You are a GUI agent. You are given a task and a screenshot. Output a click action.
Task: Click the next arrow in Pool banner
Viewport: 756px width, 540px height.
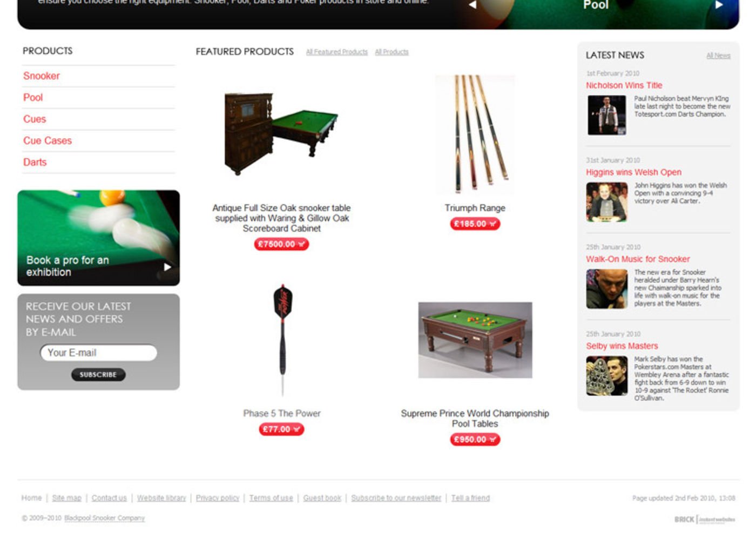tap(719, 5)
